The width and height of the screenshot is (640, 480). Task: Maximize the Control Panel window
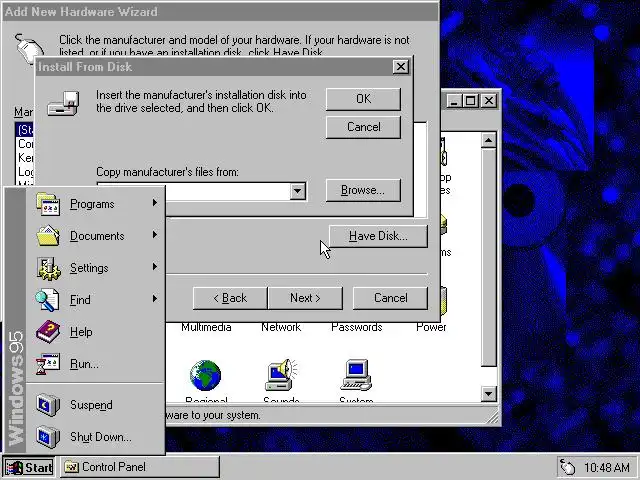click(x=470, y=100)
